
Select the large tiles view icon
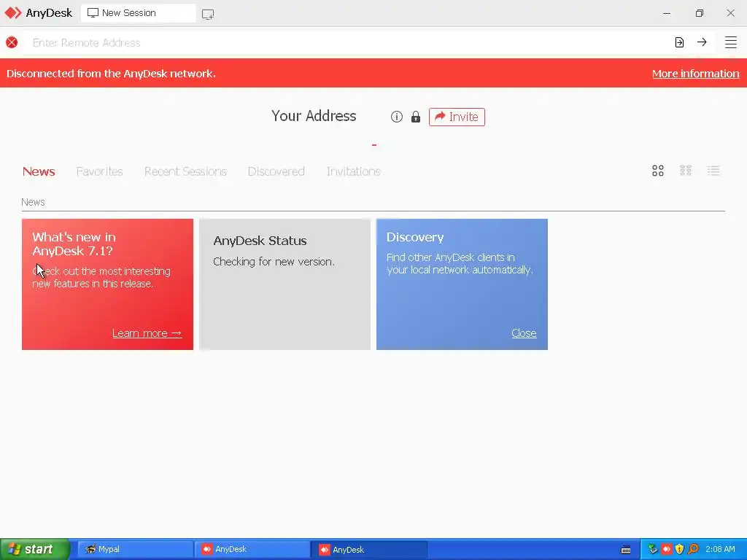658,171
